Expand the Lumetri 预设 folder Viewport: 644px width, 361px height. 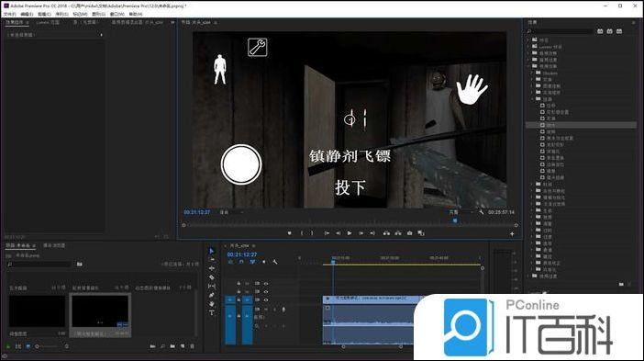click(x=528, y=47)
